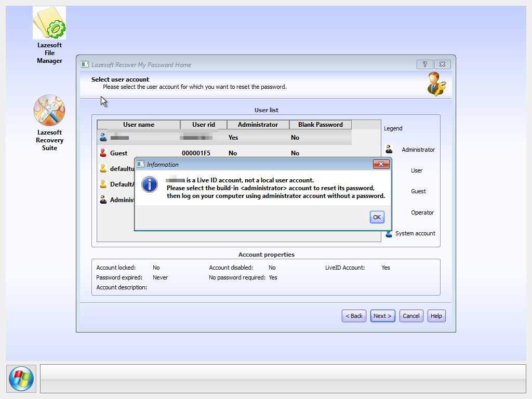
Task: Sort by User name column header
Action: [x=138, y=125]
